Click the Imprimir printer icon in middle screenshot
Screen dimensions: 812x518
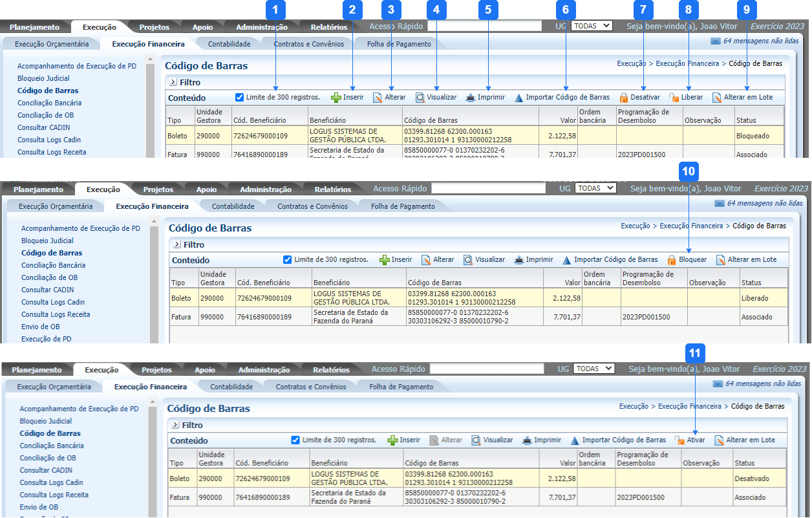[x=519, y=260]
